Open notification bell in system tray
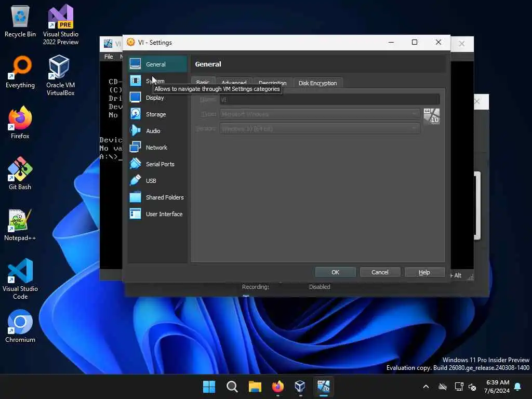Screen dimensions: 532x399 (518, 387)
